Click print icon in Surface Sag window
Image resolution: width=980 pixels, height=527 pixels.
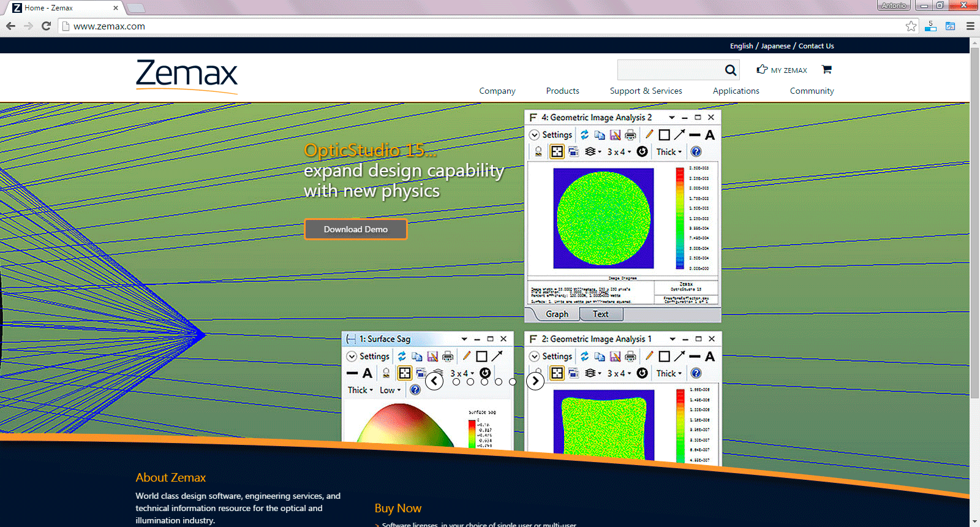pos(448,356)
